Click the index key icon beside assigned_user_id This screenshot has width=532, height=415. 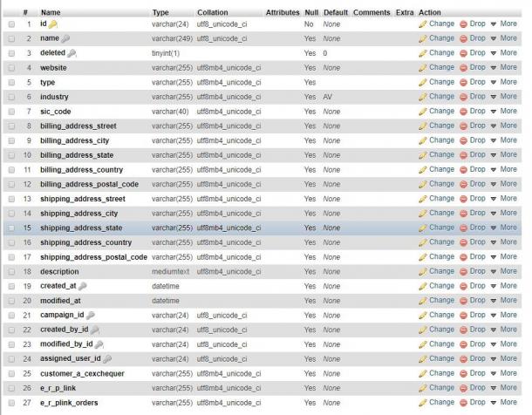107,359
